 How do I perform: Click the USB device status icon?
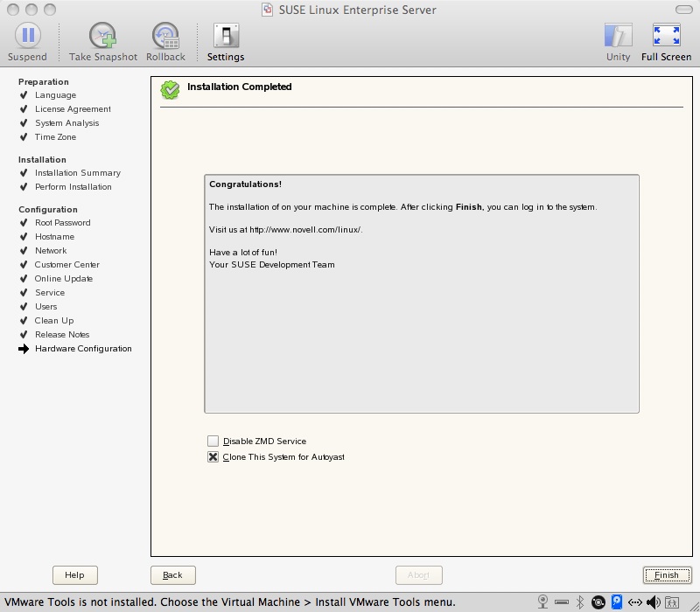(x=562, y=602)
